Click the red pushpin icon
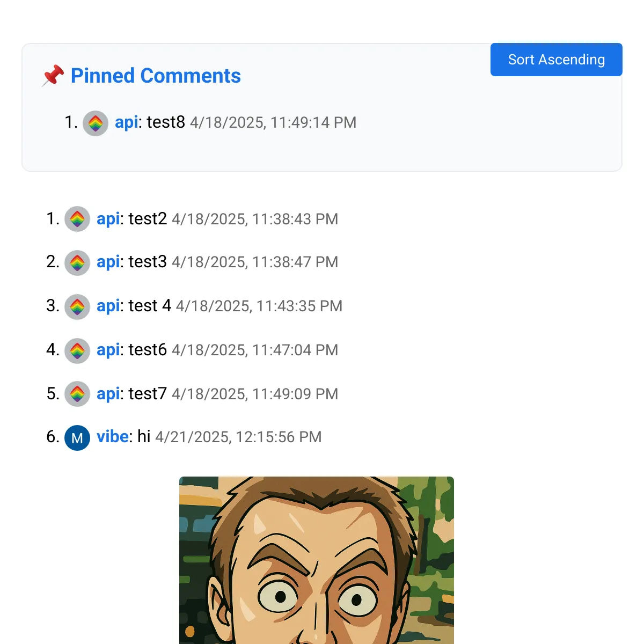Screen dimensions: 644x644 click(53, 76)
